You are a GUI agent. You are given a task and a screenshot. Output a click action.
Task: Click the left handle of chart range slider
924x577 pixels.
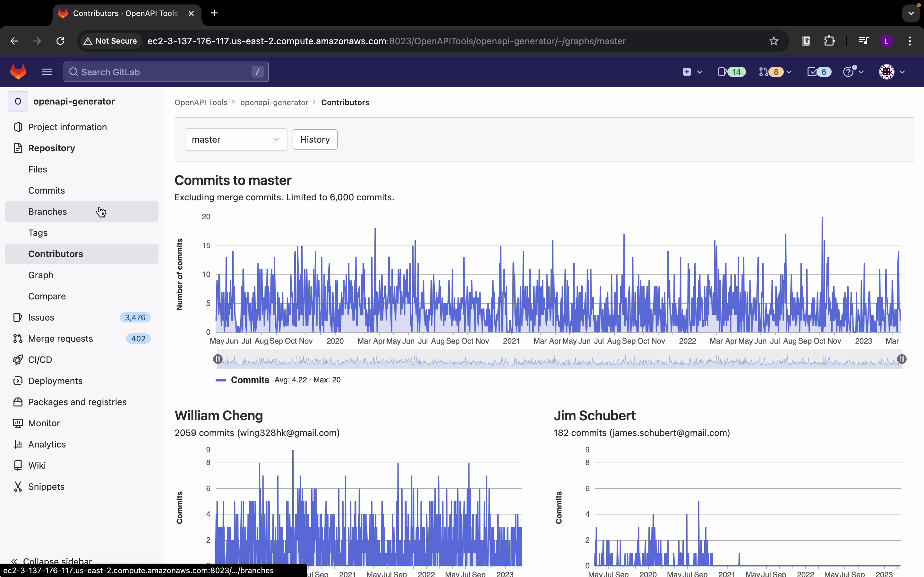(218, 359)
